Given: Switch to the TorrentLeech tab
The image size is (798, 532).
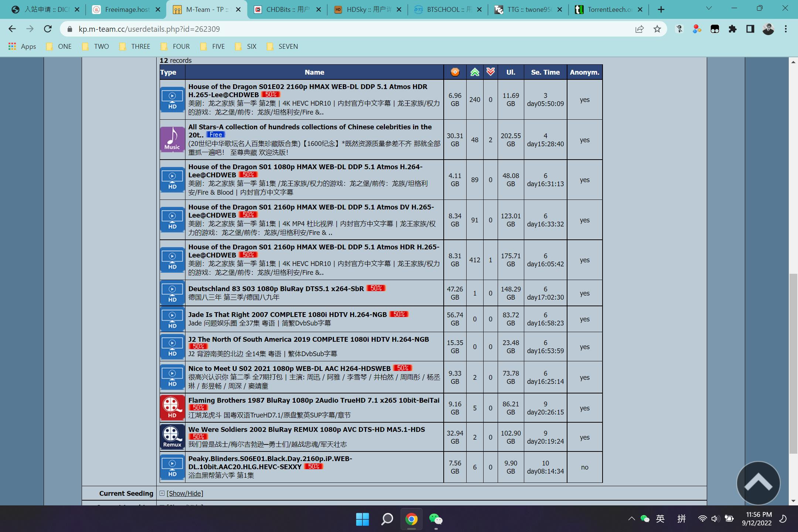Looking at the screenshot, I should [x=608, y=10].
